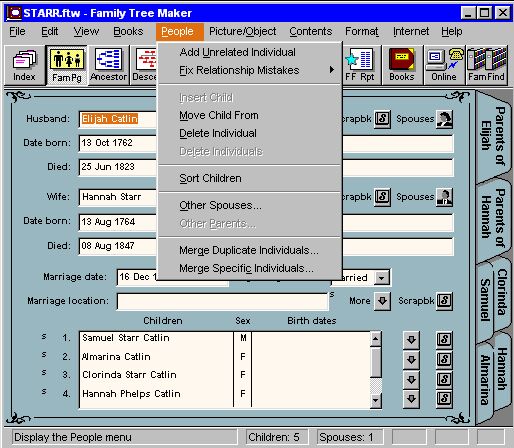
Task: Choose Move Child From
Action: pos(250,115)
